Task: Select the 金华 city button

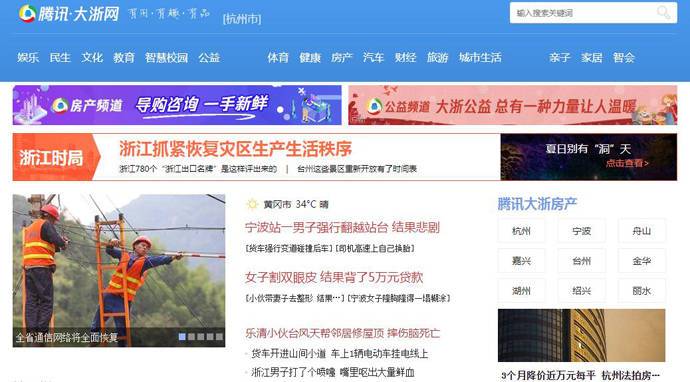Action: [642, 261]
